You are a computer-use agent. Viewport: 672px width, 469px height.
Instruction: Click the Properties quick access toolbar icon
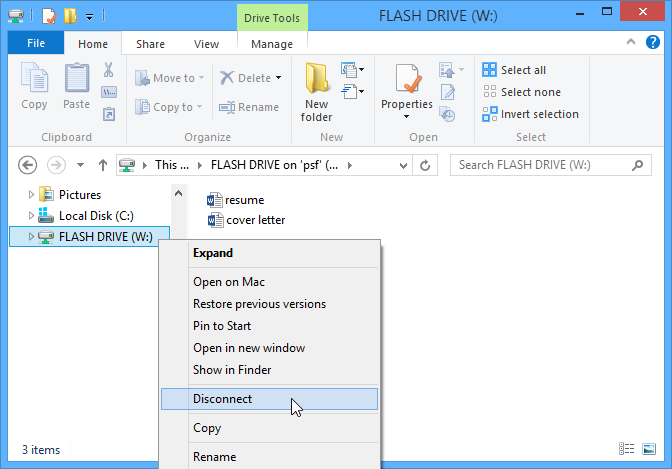(49, 16)
